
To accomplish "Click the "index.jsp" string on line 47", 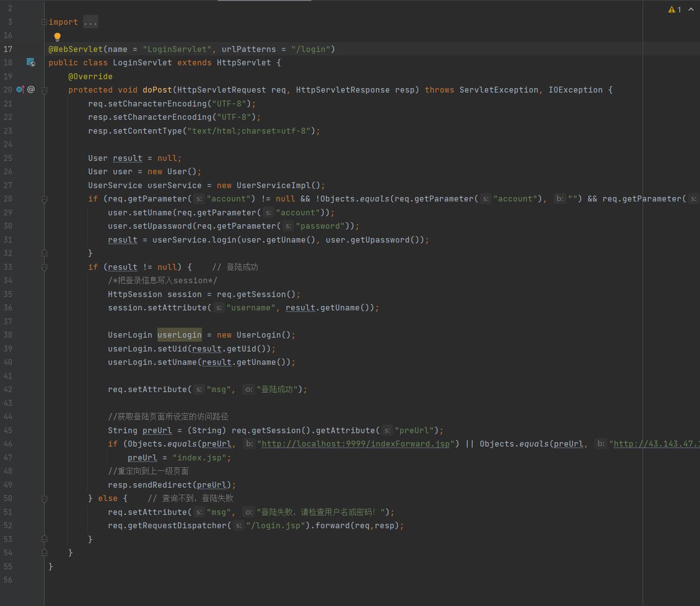I will (200, 458).
